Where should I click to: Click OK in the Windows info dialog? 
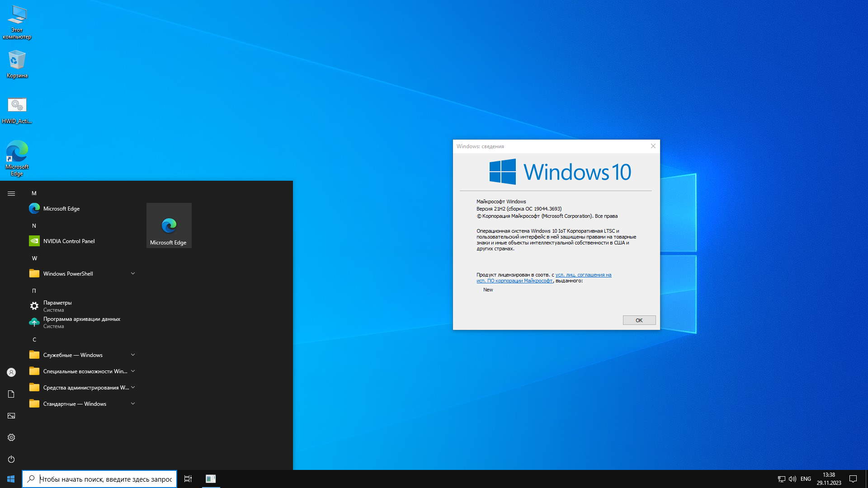pyautogui.click(x=639, y=320)
